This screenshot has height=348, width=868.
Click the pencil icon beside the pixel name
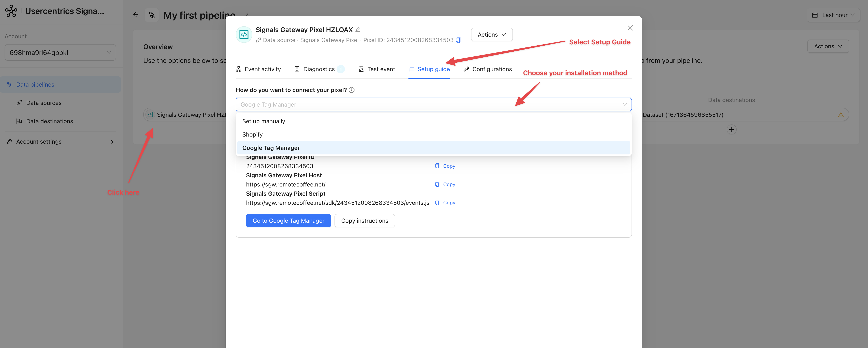point(358,30)
